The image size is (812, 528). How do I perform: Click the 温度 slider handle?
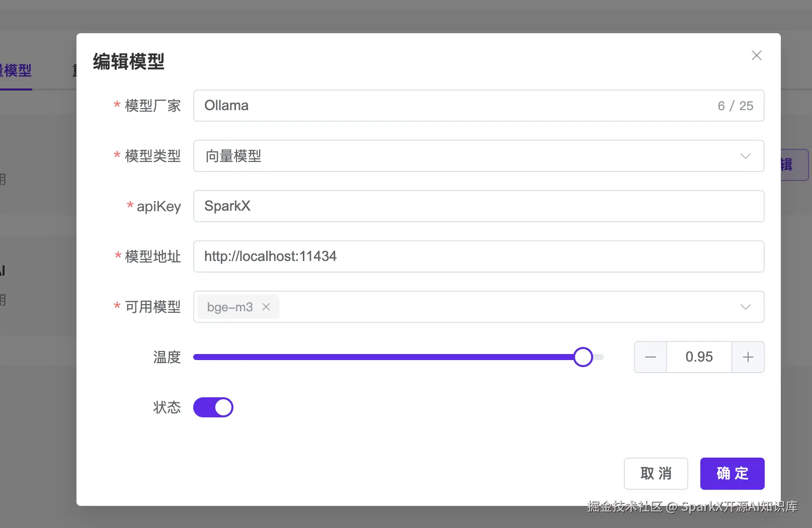583,357
